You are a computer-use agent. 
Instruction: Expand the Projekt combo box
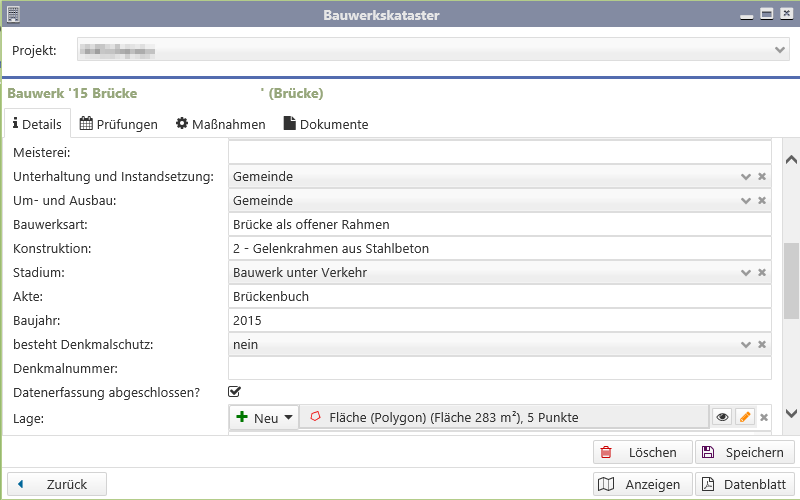(x=781, y=49)
